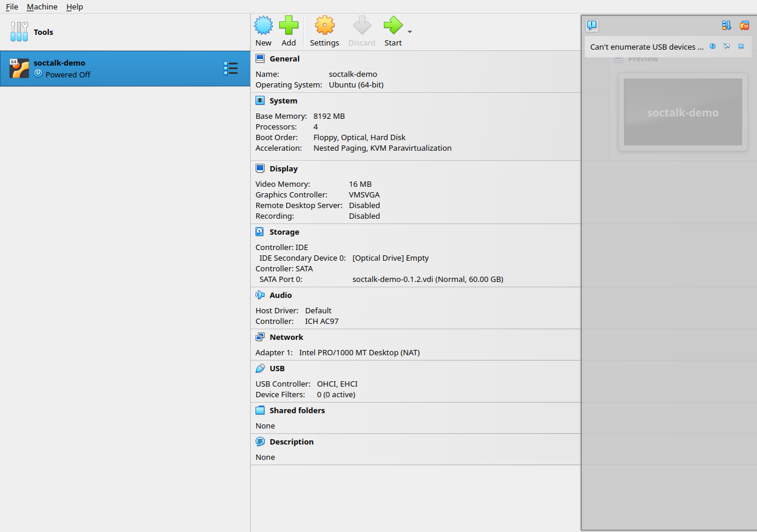Click the soctalk-demo preview thumbnail
This screenshot has width=757, height=532.
coord(682,112)
